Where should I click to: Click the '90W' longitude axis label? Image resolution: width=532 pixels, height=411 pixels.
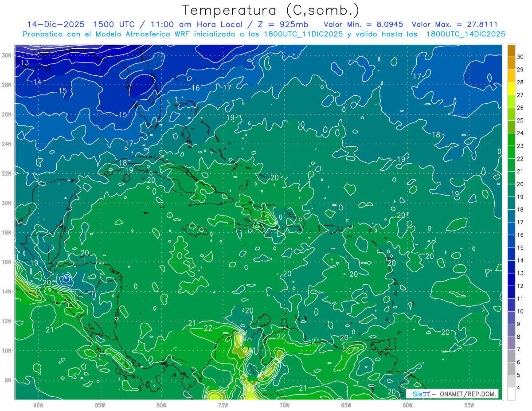pyautogui.click(x=39, y=405)
